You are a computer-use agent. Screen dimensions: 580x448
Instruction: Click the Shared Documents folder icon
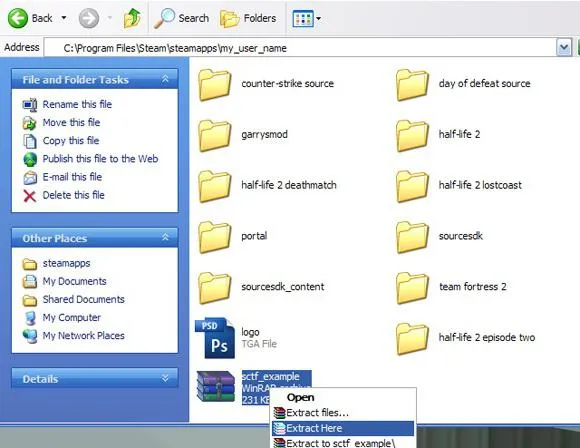(x=30, y=300)
